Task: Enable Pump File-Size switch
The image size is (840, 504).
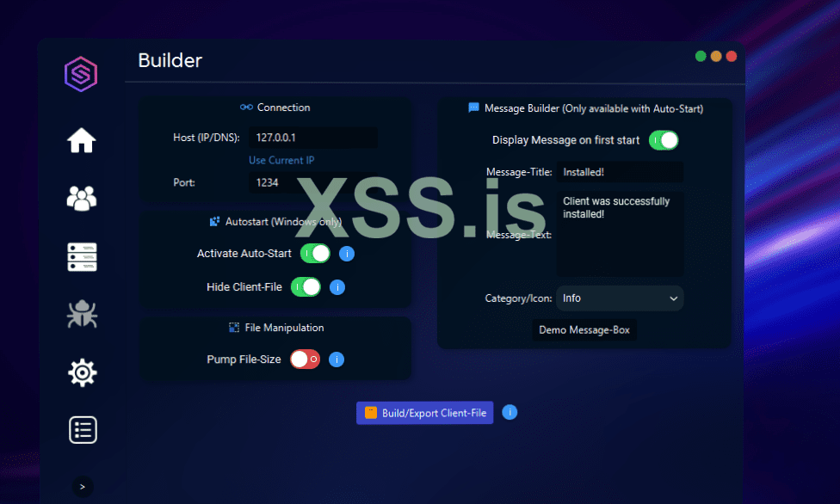Action: pos(305,360)
